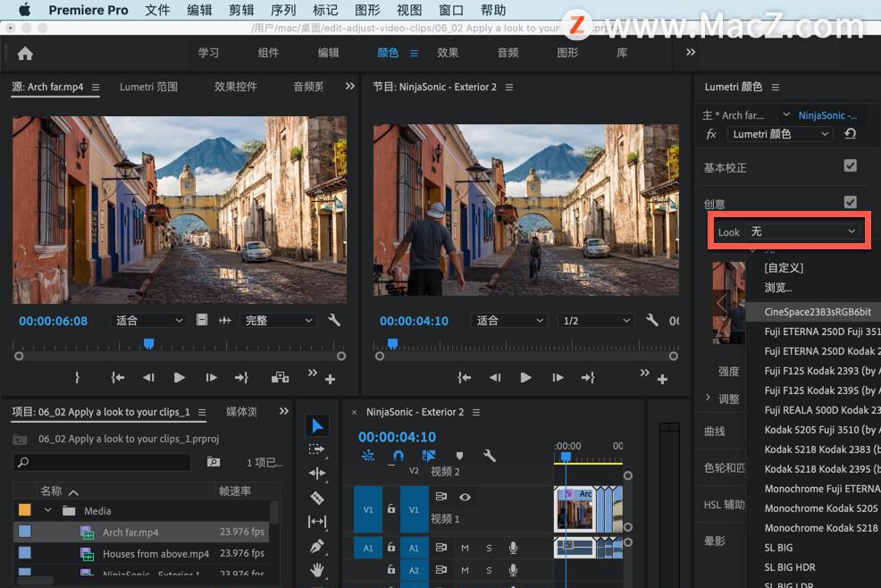The height and width of the screenshot is (588, 881).
Task: Click Drag Audio Only waveform icon
Action: (225, 321)
